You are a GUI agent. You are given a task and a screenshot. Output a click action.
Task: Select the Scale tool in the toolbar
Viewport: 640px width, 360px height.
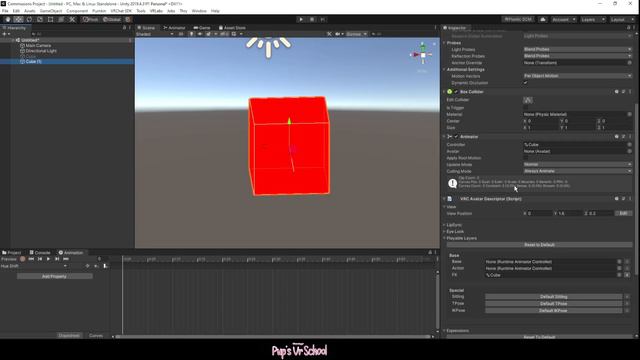[40, 19]
